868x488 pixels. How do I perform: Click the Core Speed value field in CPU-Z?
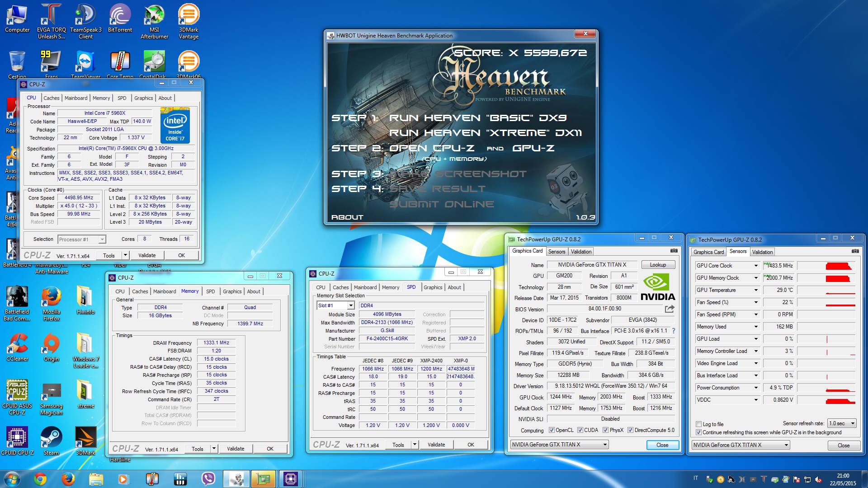pos(79,197)
